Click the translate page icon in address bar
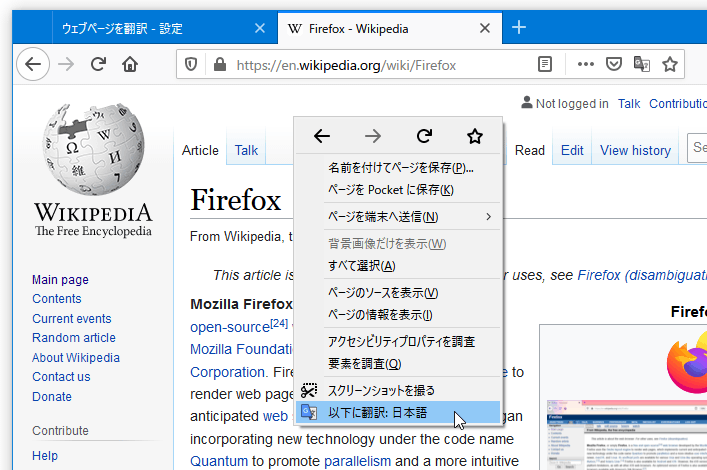 click(642, 65)
